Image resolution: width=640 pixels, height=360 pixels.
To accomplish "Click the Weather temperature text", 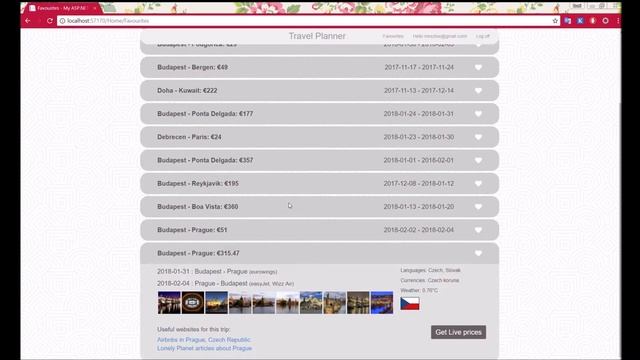I will [x=419, y=291].
